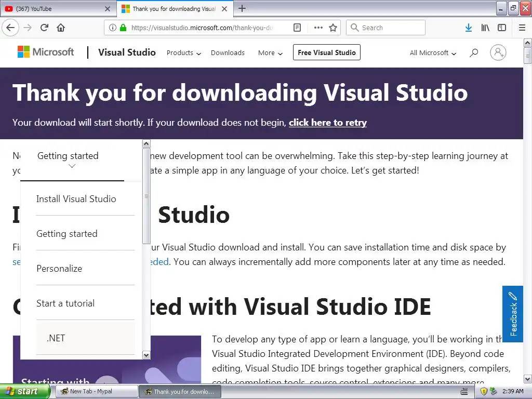The width and height of the screenshot is (532, 399).
Task: Select the Thank you for downlo... taskbar item
Action: (180, 392)
